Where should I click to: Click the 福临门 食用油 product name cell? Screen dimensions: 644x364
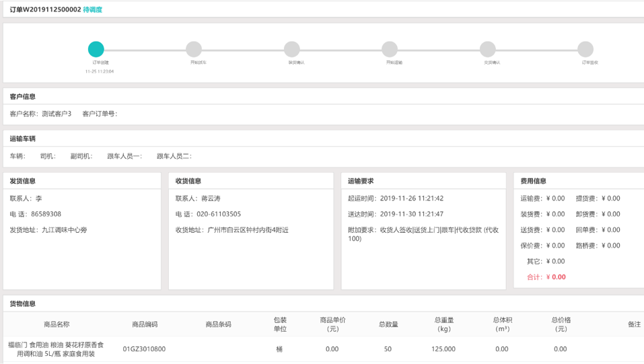pyautogui.click(x=57, y=349)
